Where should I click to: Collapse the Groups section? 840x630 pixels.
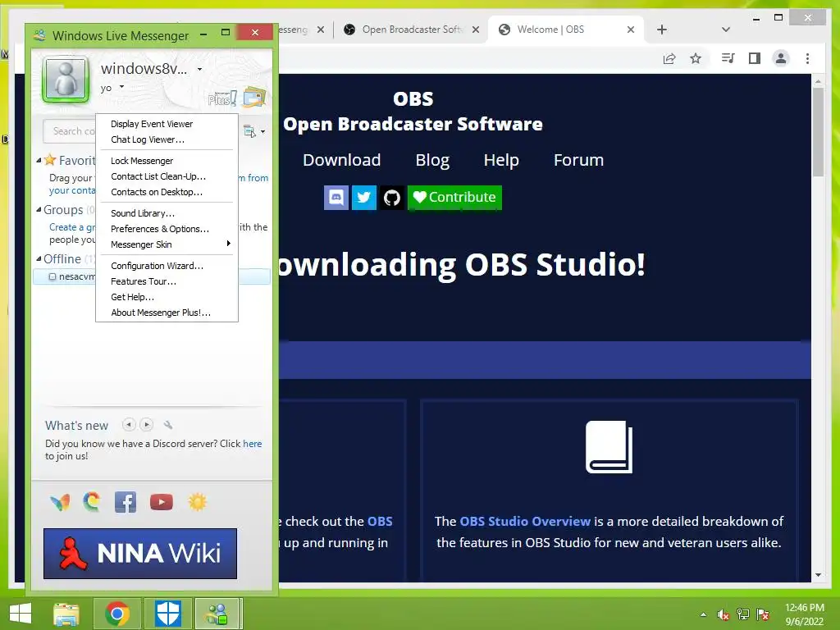pos(39,210)
